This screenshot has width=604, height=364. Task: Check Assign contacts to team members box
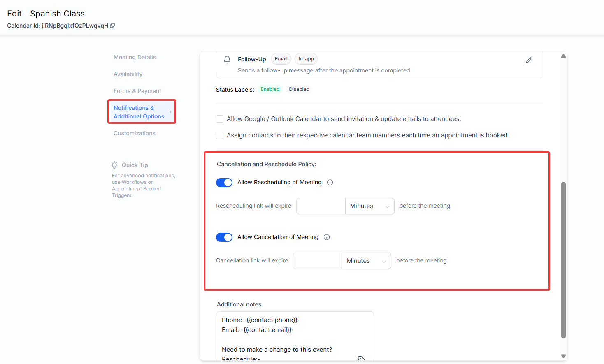coord(220,135)
